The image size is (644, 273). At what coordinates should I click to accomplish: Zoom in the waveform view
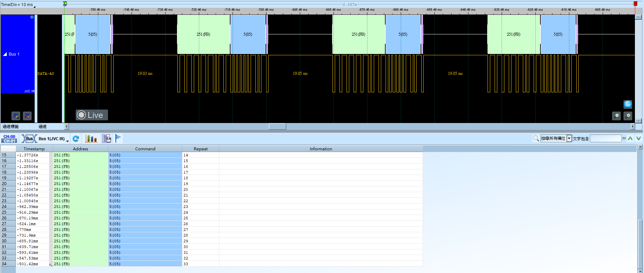[x=628, y=116]
